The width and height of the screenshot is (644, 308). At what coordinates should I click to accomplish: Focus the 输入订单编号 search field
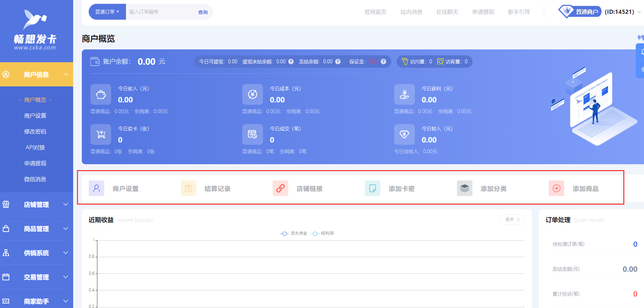point(159,12)
